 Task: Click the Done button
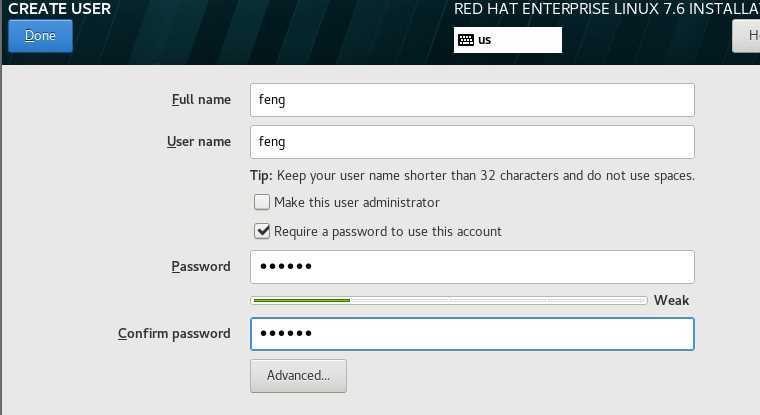tap(40, 36)
